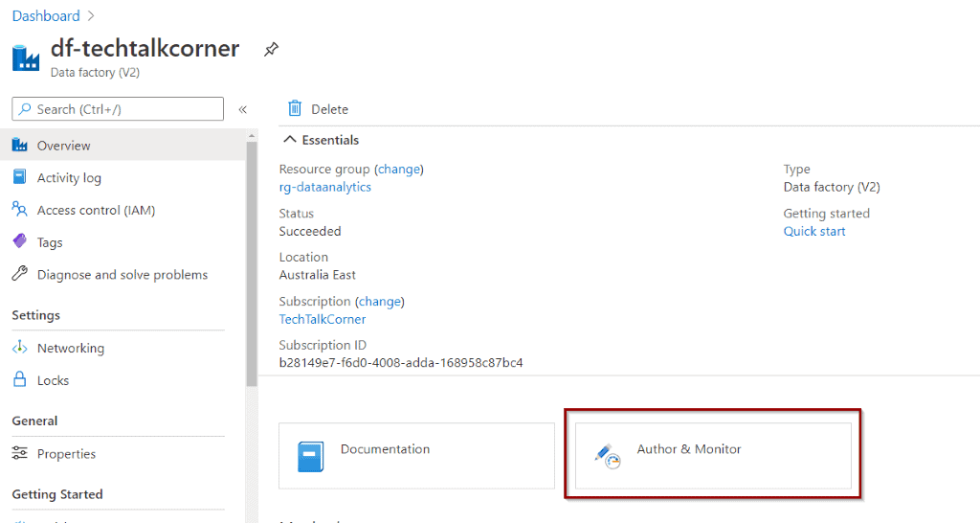
Task: Launch the Author & Monitor tile
Action: tap(713, 455)
